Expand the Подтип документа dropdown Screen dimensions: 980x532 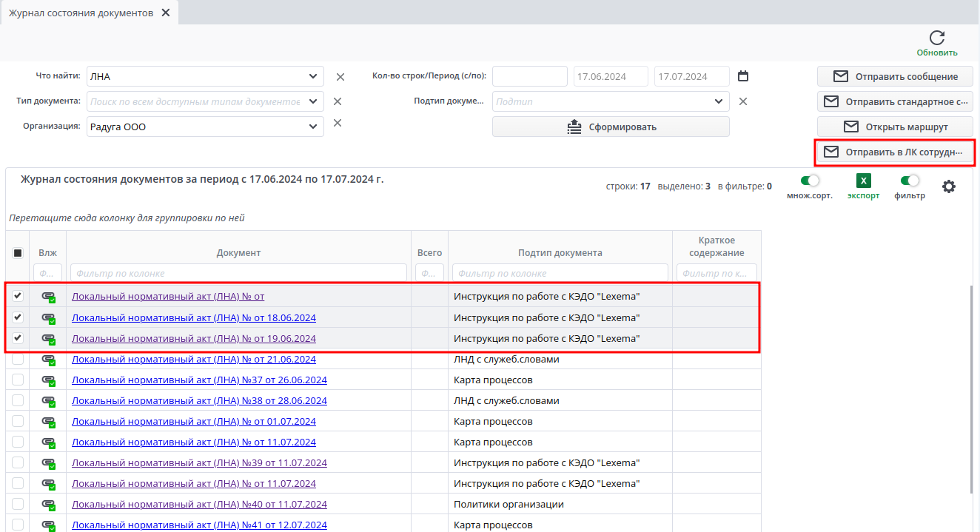(x=718, y=101)
